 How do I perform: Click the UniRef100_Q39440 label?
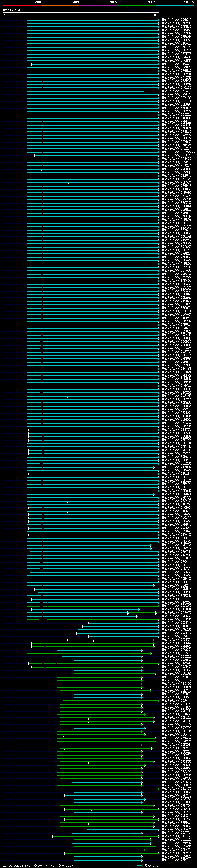[176, 700]
